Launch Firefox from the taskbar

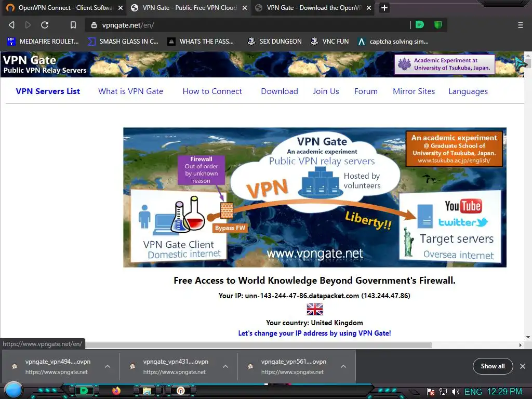pyautogui.click(x=116, y=391)
